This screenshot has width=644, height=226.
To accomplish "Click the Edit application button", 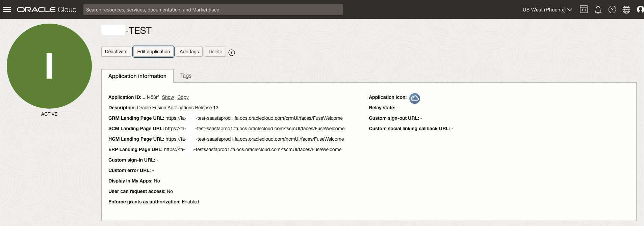I will click(154, 52).
